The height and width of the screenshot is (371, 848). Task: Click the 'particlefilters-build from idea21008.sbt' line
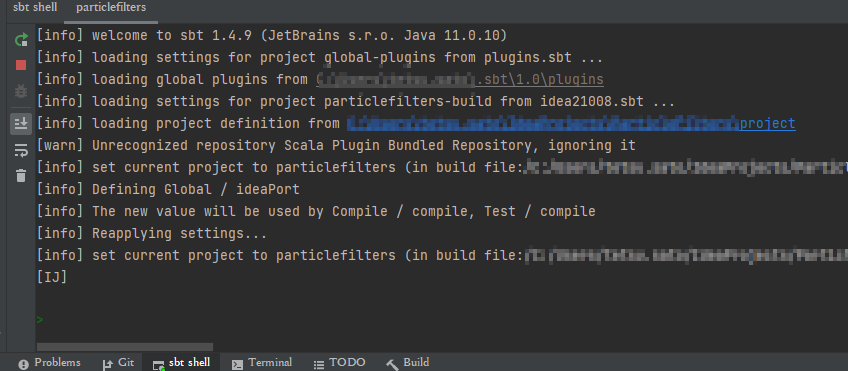point(355,102)
